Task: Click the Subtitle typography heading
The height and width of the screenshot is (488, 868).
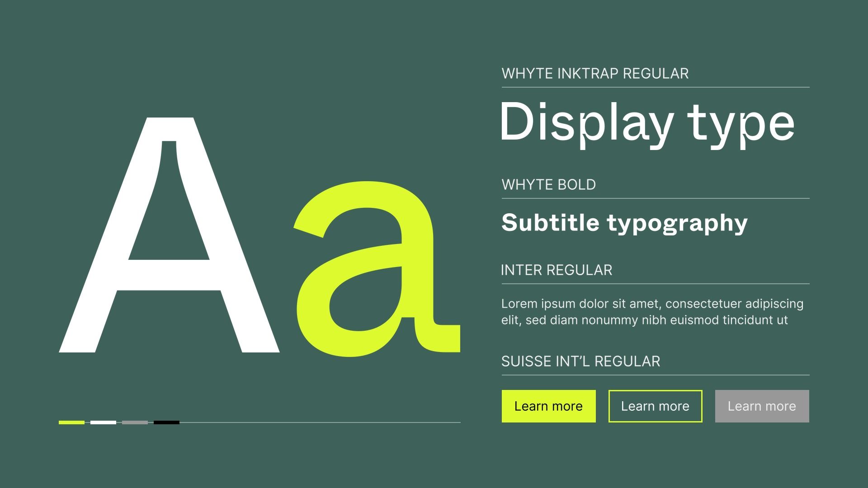Action: coord(624,223)
